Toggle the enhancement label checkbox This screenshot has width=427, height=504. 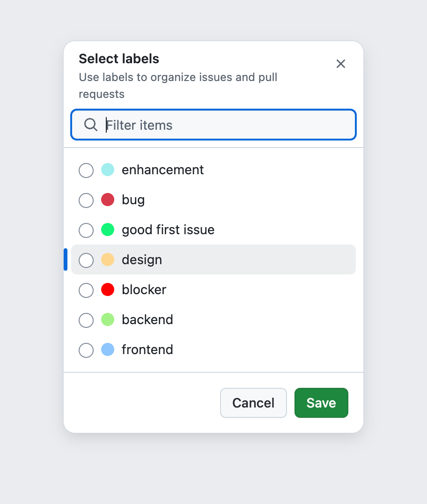(x=86, y=170)
